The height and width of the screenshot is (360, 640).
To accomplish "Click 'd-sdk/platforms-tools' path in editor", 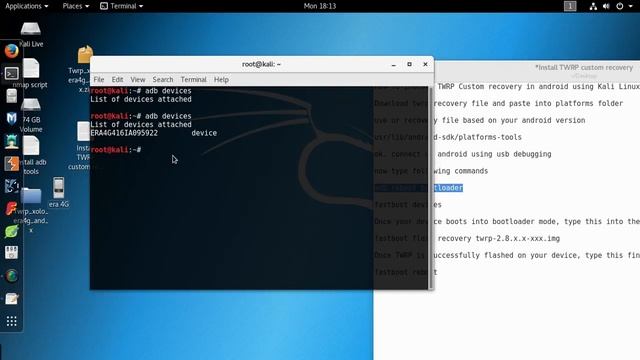I will tap(477, 137).
